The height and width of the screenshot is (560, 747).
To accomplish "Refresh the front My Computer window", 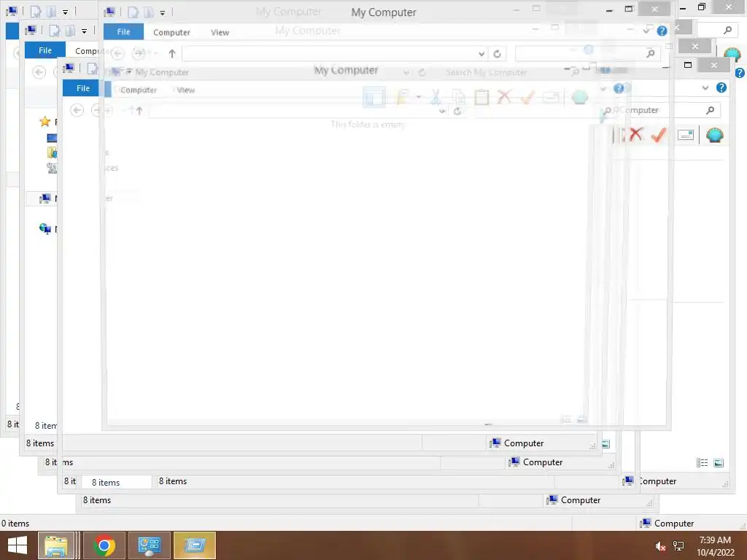I will pos(497,54).
